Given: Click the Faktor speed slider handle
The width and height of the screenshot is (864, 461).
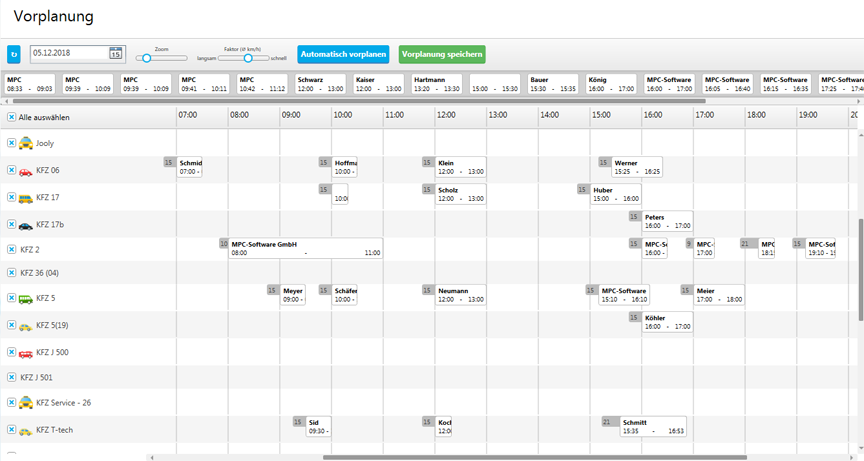Looking at the screenshot, I should tap(248, 58).
